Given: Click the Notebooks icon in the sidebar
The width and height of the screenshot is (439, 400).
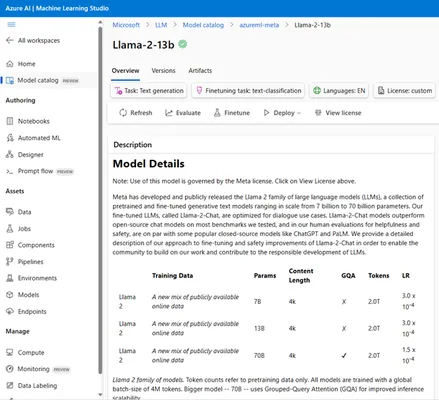Looking at the screenshot, I should point(10,121).
